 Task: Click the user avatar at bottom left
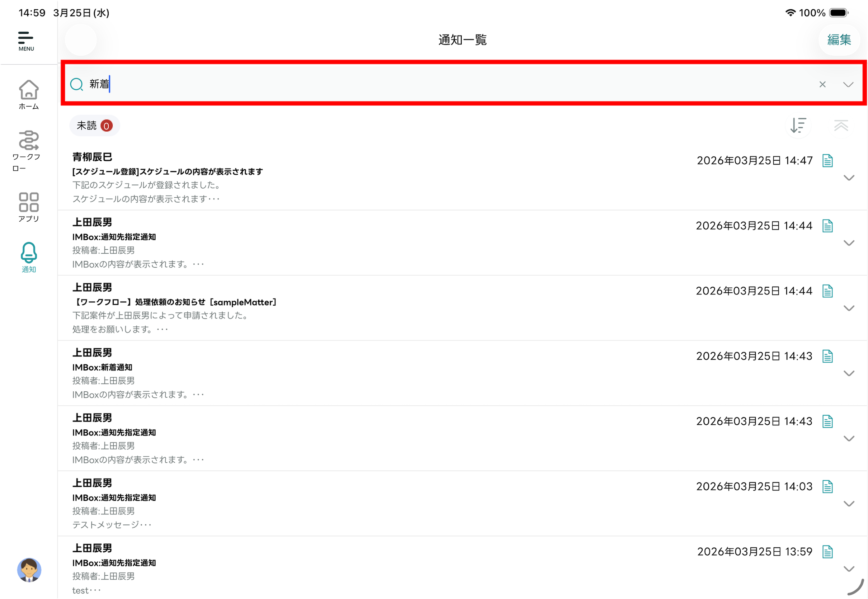[x=29, y=569]
